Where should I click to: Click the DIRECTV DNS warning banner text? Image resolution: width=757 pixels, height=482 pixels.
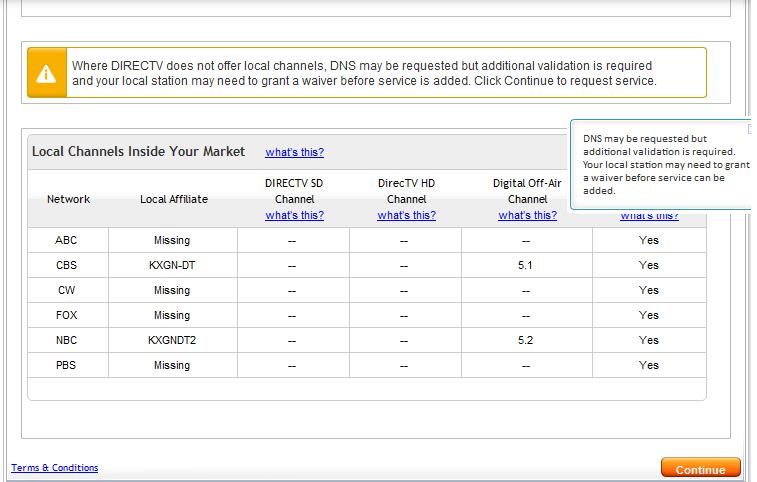(364, 73)
